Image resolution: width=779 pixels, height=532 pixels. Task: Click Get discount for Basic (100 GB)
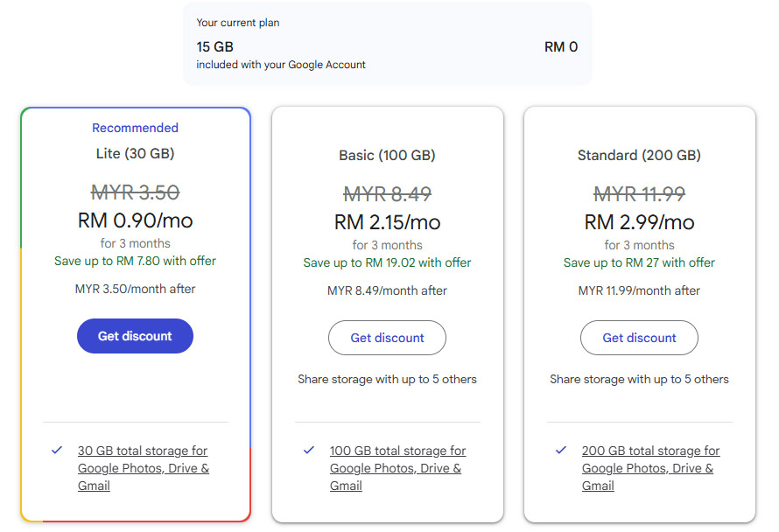387,338
